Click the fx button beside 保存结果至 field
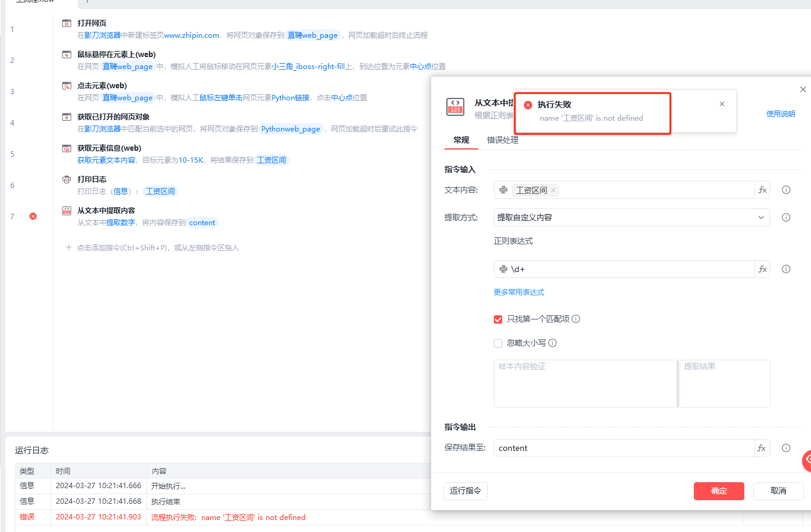 click(762, 448)
